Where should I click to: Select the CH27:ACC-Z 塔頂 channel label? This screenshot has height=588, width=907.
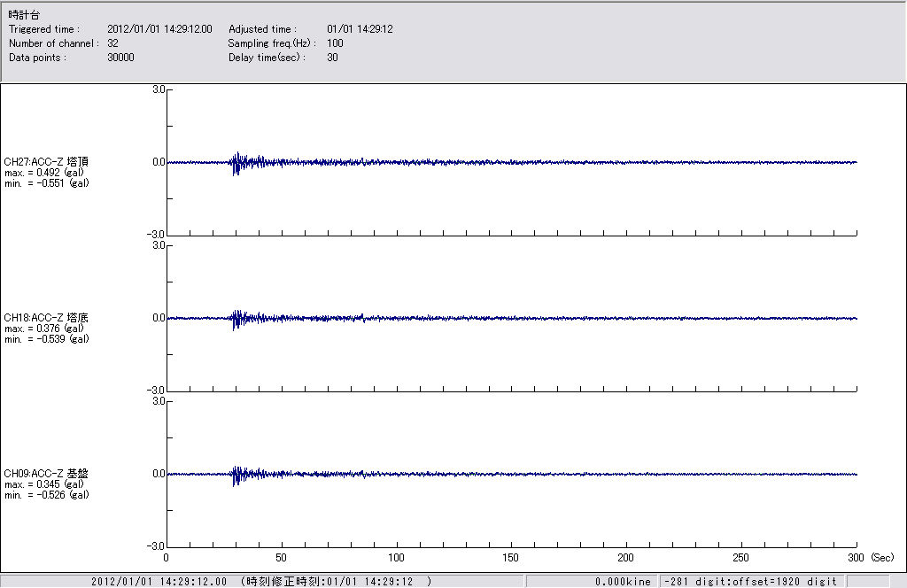[x=46, y=161]
